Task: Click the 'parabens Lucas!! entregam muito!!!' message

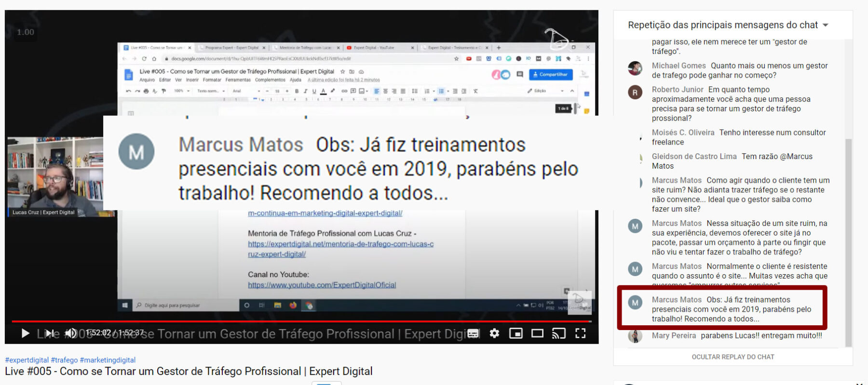Action: pos(761,336)
